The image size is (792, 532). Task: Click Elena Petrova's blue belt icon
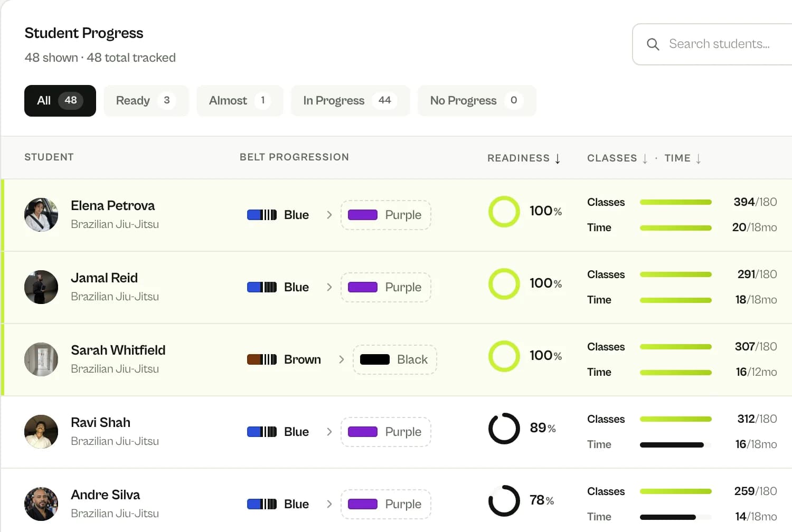coord(262,215)
